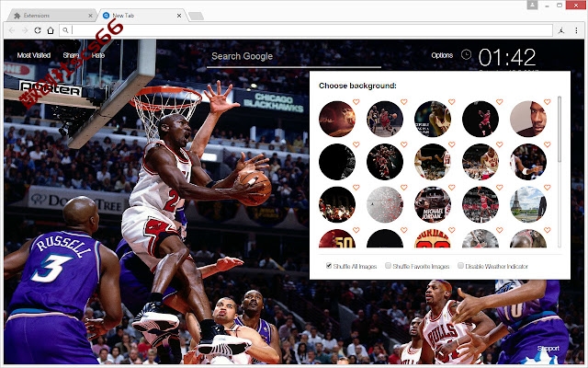The image size is (588, 368).
Task: Favorite the fiery red logo background
Action: point(356,102)
